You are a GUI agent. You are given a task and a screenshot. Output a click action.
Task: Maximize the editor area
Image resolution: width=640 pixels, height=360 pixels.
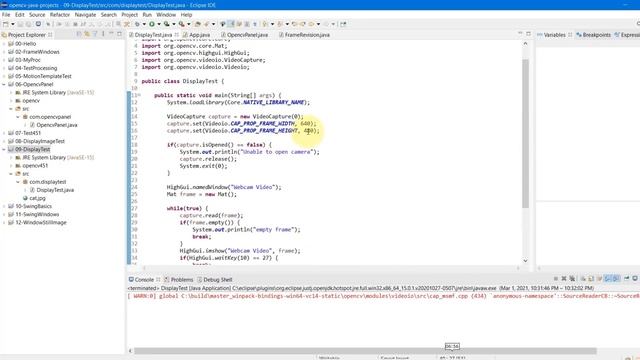[528, 33]
